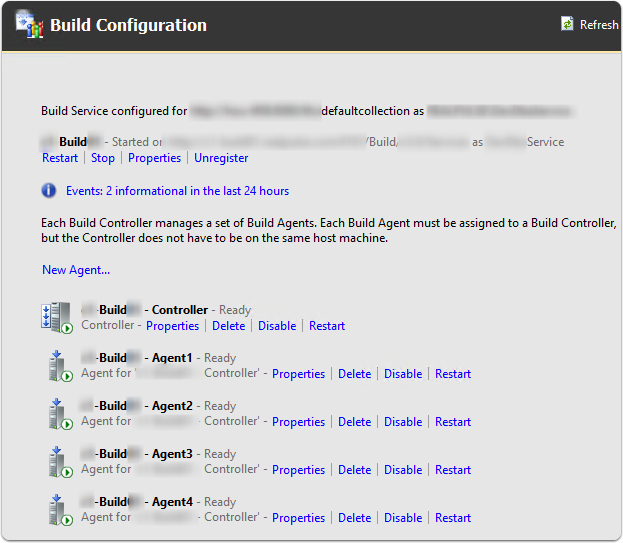The width and height of the screenshot is (623, 543).
Task: Unregister the build service
Action: (x=221, y=158)
